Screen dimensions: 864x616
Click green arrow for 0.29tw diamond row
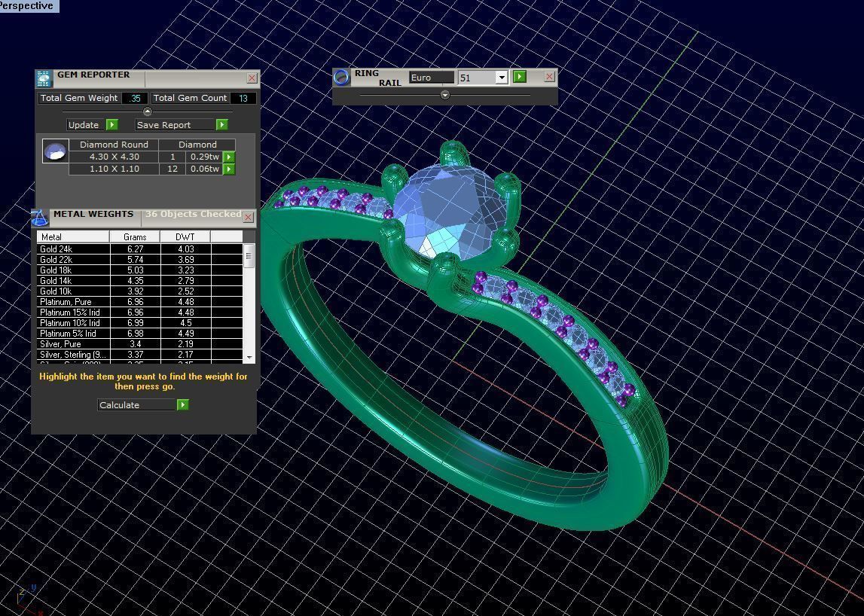click(229, 157)
